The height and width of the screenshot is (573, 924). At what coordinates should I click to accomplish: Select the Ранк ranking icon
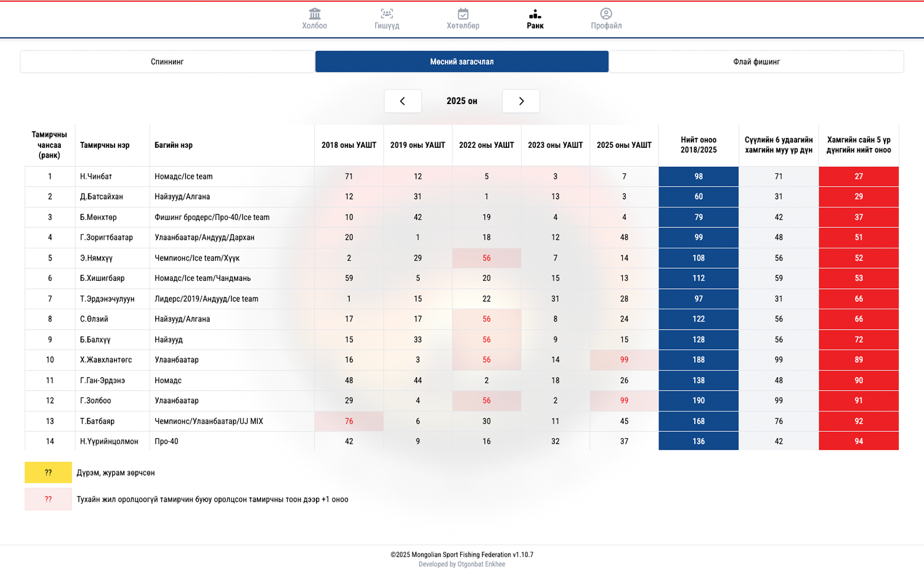(535, 14)
